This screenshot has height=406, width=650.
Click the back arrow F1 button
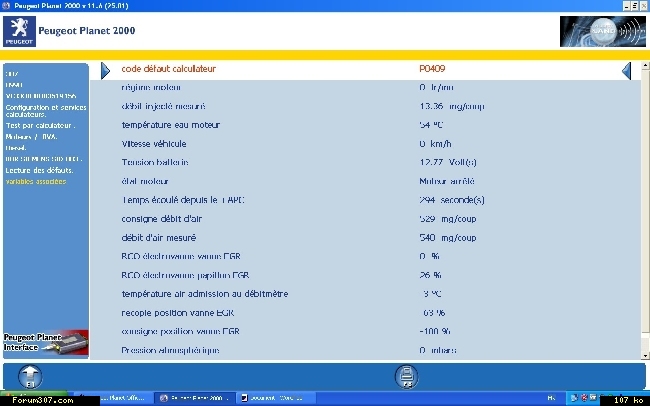point(30,377)
